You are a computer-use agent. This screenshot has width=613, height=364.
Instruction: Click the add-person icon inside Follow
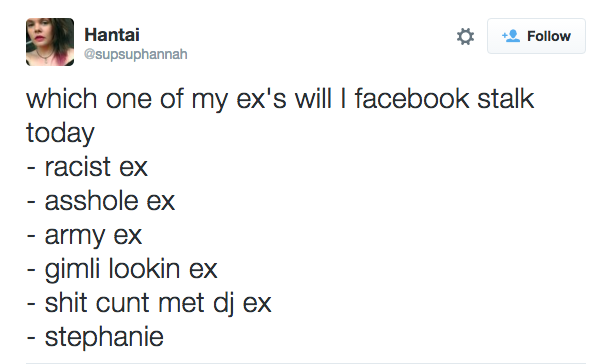511,36
